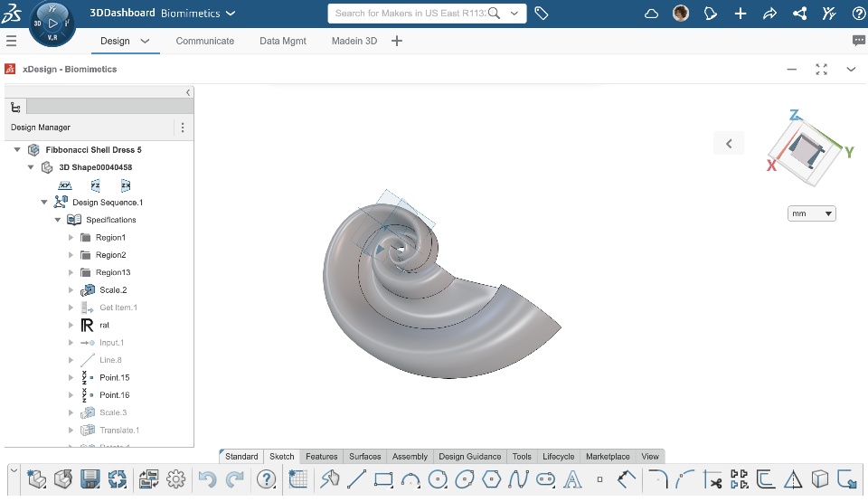
Task: Open the Assembly toolbar tab
Action: click(410, 457)
